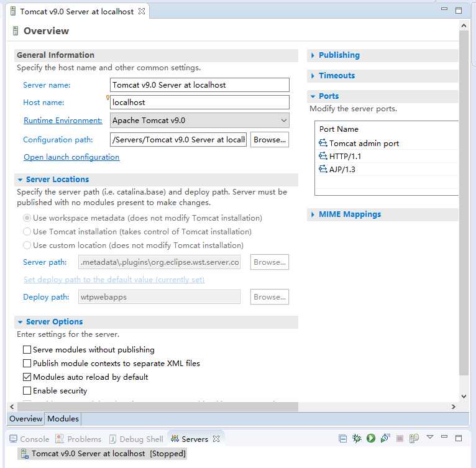Click the vertical scrollbar thumb of editor
The height and width of the screenshot is (468, 476).
(464, 203)
